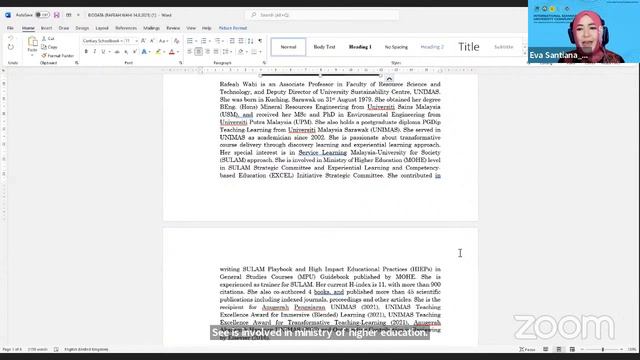640x360 pixels.
Task: Switch to the Insert tab
Action: coord(46,28)
